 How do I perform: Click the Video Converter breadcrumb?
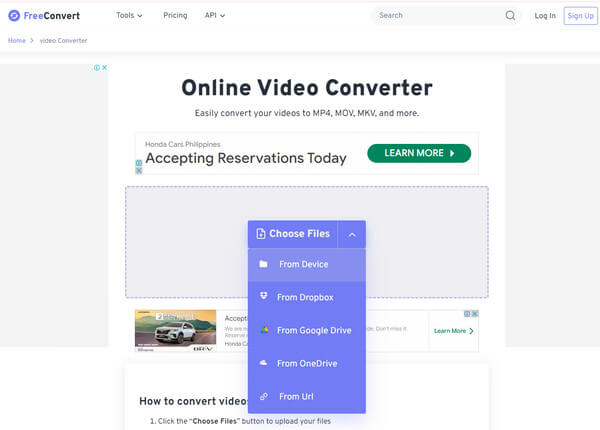pos(64,41)
